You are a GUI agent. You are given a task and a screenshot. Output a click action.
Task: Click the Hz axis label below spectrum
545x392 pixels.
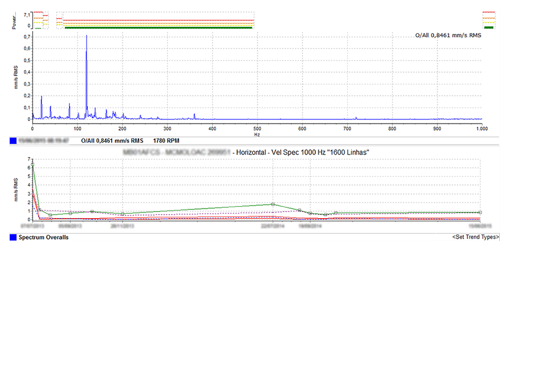click(257, 134)
